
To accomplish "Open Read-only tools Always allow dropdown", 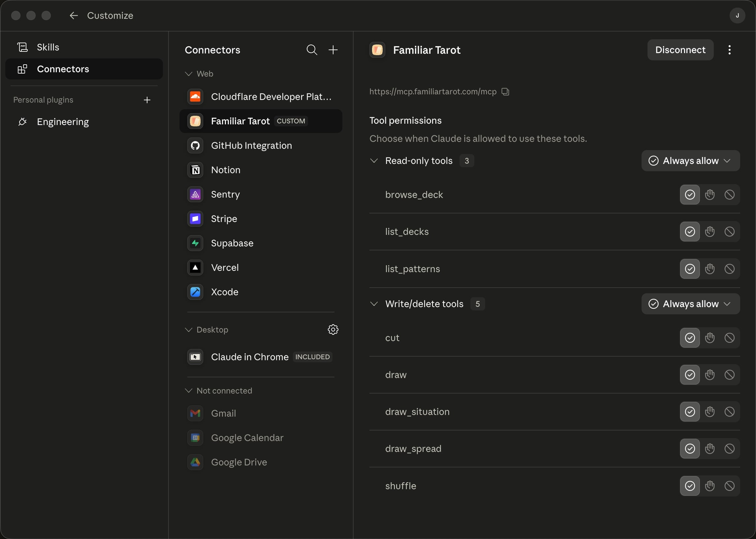I will pos(690,161).
